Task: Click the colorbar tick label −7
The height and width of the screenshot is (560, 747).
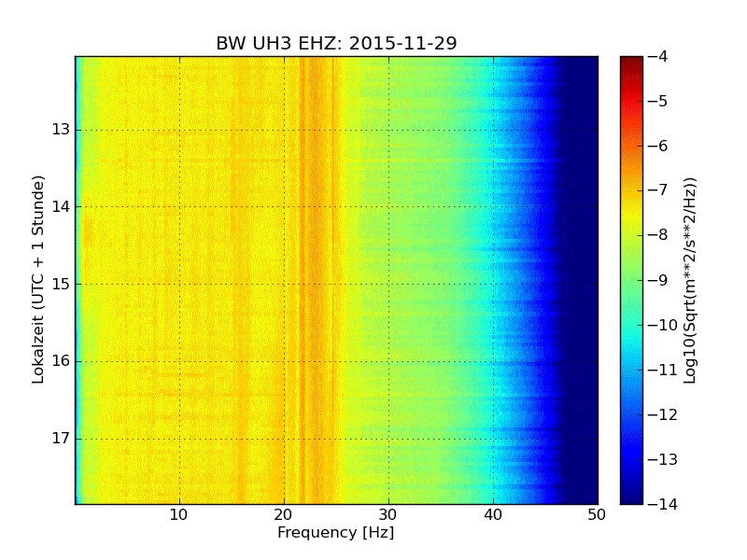Action: click(x=657, y=190)
